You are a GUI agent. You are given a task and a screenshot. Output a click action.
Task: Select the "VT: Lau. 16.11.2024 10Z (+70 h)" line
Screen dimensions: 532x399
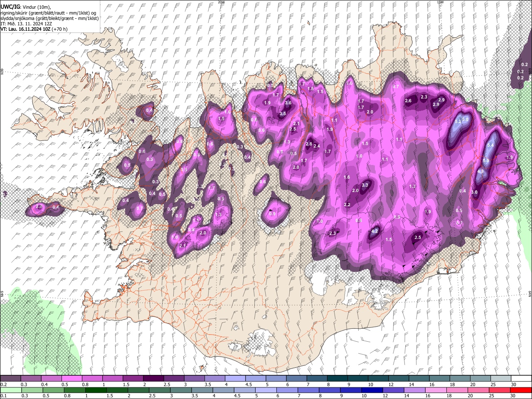click(34, 29)
